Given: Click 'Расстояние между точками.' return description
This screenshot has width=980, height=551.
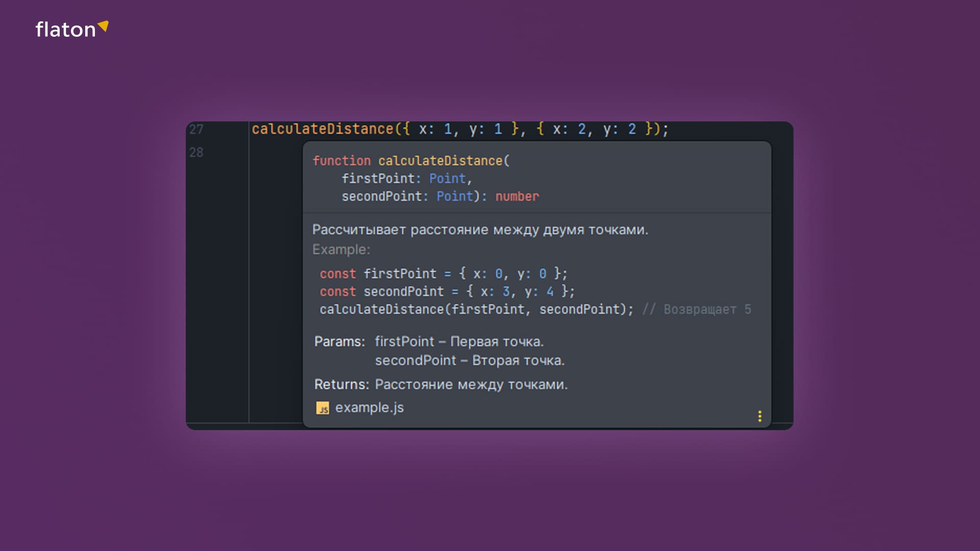Looking at the screenshot, I should 471,385.
